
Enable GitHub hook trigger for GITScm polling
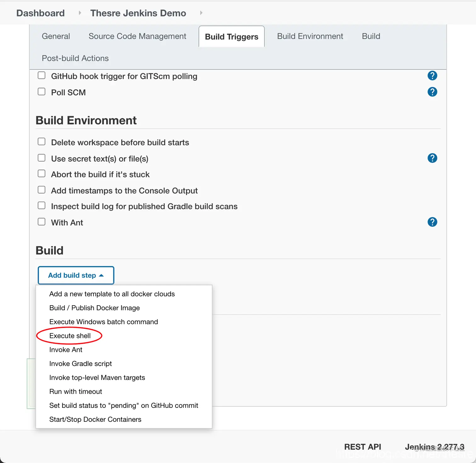pos(42,76)
